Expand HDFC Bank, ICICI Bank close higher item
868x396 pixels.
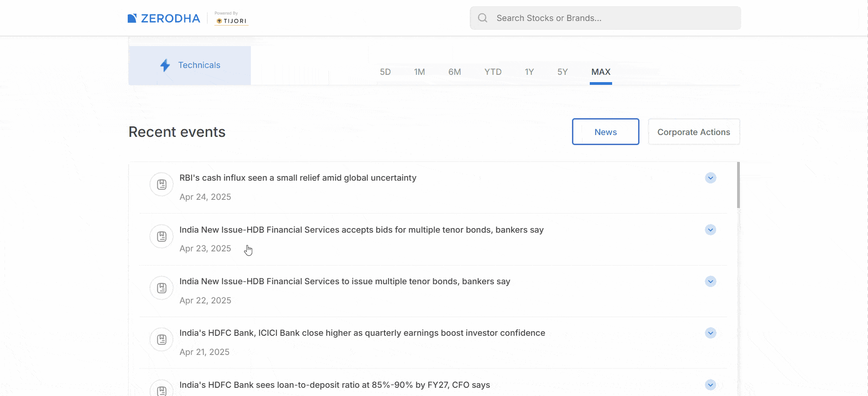tap(711, 333)
